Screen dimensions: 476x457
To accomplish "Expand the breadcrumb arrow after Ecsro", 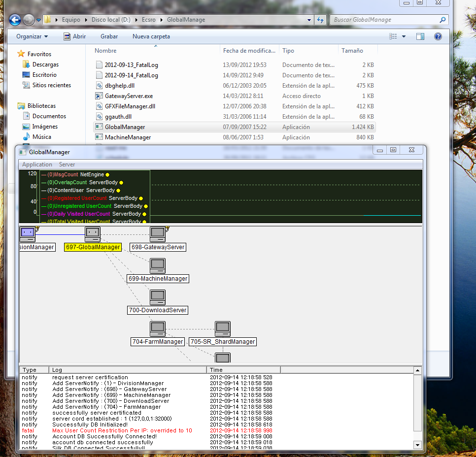I will (161, 20).
